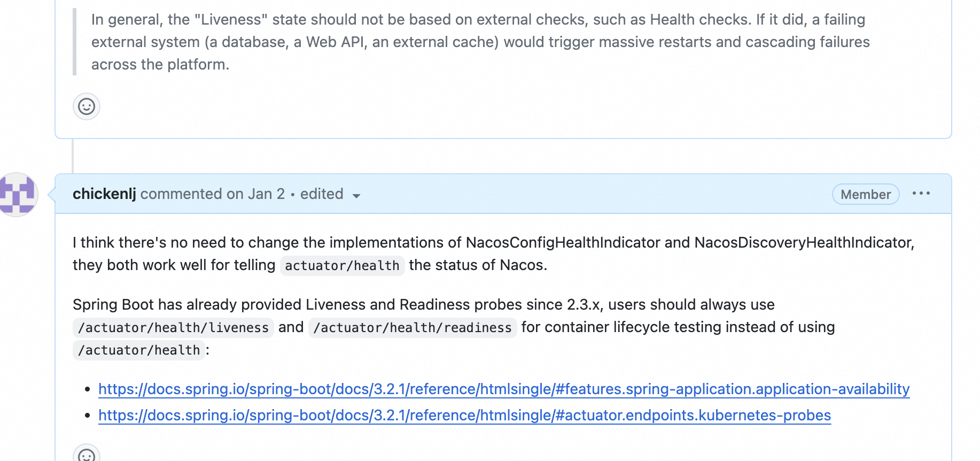
Task: Click the '/actuator/health' code before the colon
Action: click(139, 350)
